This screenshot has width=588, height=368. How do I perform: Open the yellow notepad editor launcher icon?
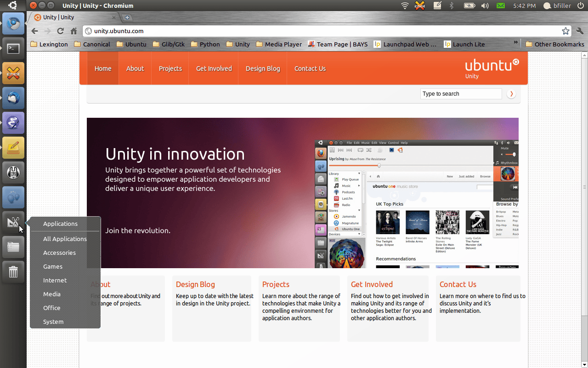click(13, 148)
